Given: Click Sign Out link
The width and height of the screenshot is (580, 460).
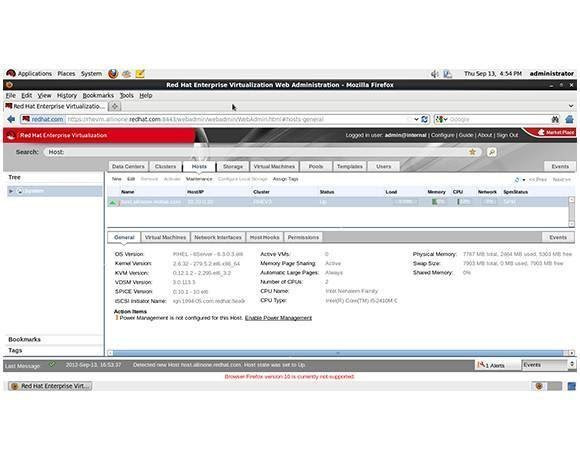Looking at the screenshot, I should 507,135.
